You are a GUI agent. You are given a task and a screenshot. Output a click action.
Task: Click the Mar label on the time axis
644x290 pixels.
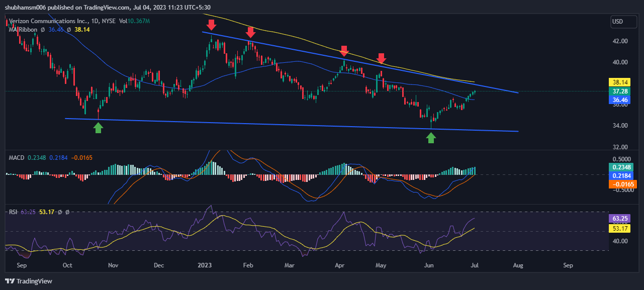(289, 265)
